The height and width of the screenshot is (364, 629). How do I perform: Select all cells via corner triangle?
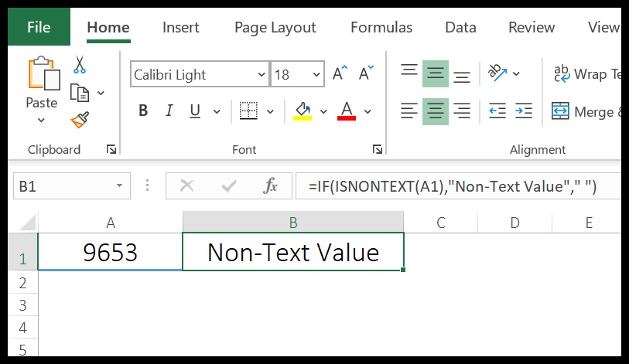tap(27, 222)
